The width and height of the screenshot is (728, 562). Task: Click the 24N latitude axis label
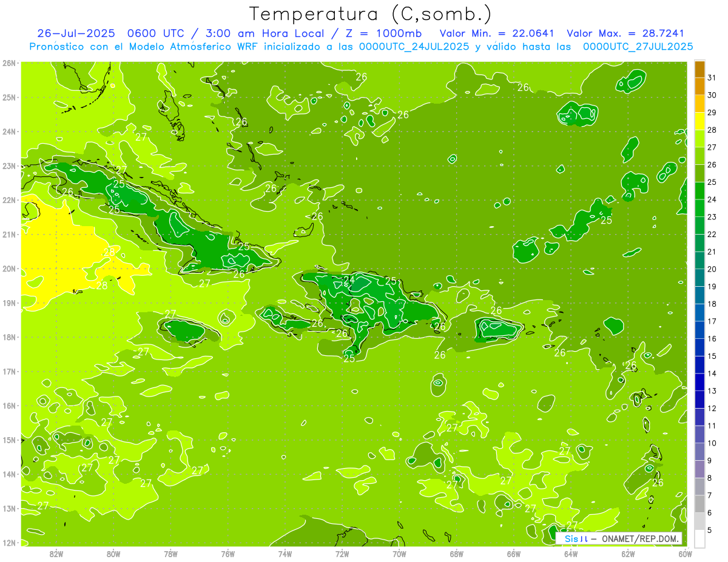click(x=8, y=132)
